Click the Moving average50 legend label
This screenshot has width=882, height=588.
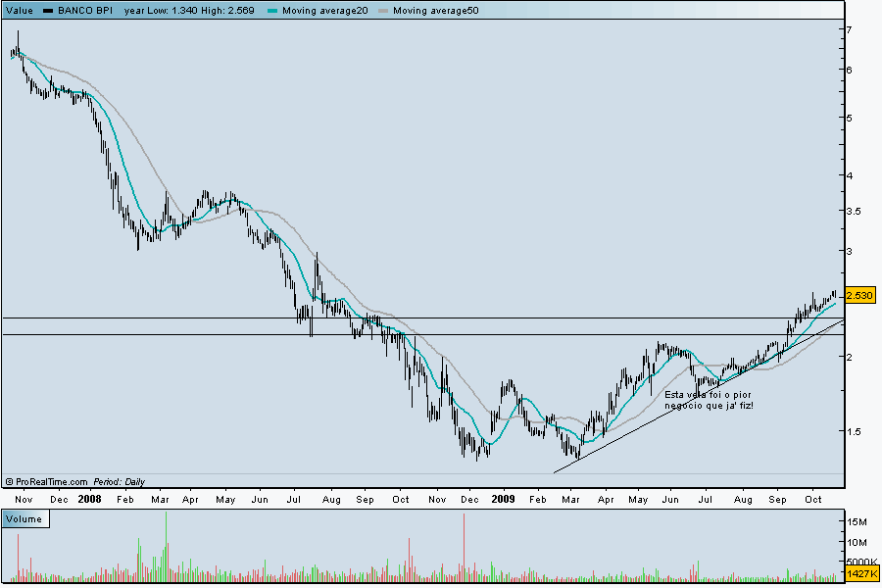pyautogui.click(x=435, y=10)
